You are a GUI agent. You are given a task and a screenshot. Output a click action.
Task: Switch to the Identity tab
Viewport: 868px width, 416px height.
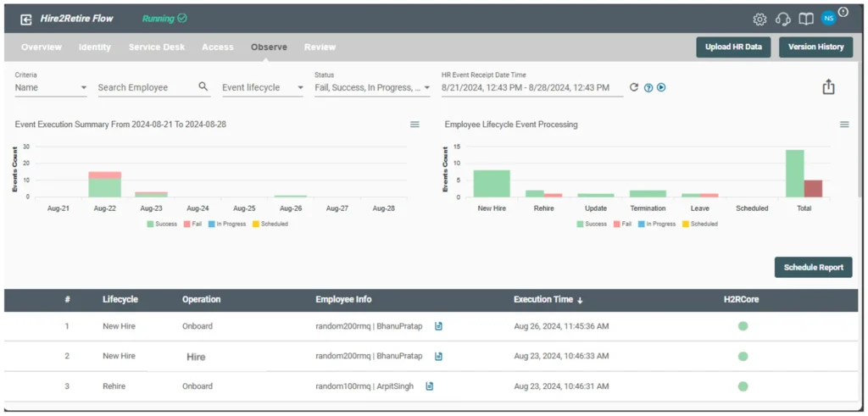[95, 47]
